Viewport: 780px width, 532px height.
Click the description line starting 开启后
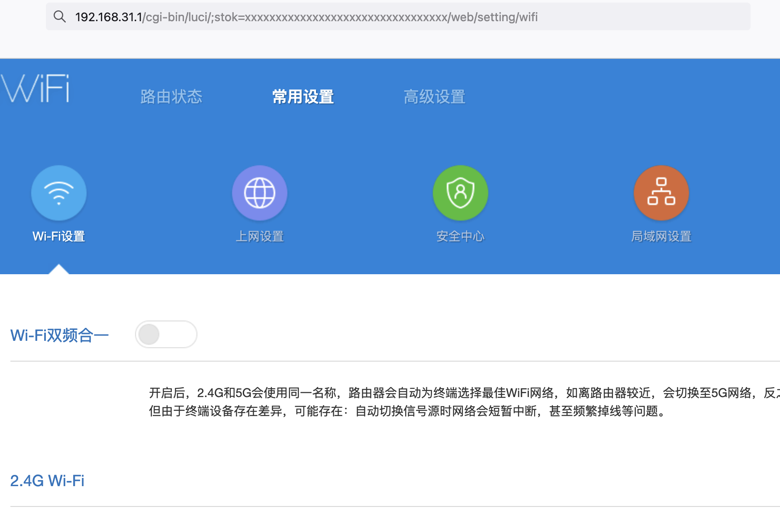tap(464, 393)
